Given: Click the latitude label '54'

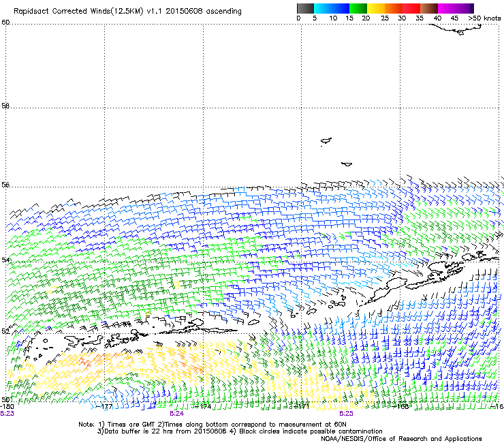Looking at the screenshot, I should [x=5, y=260].
